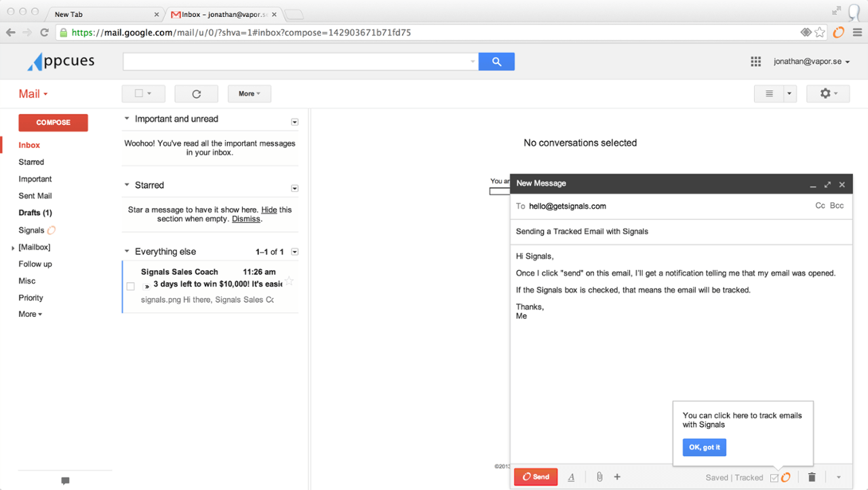Viewport: 868px width, 490px height.
Task: Open the density dropdown arrow beside lines icon
Action: [790, 94]
